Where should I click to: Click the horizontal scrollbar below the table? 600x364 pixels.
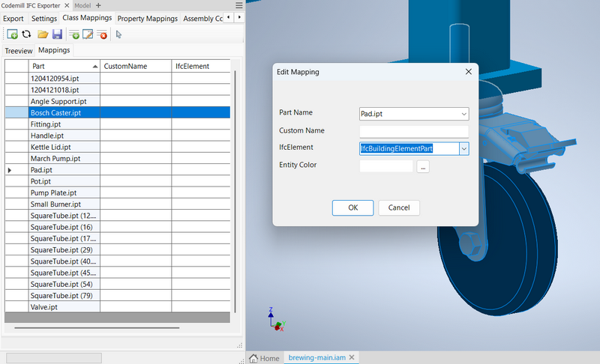click(97, 328)
